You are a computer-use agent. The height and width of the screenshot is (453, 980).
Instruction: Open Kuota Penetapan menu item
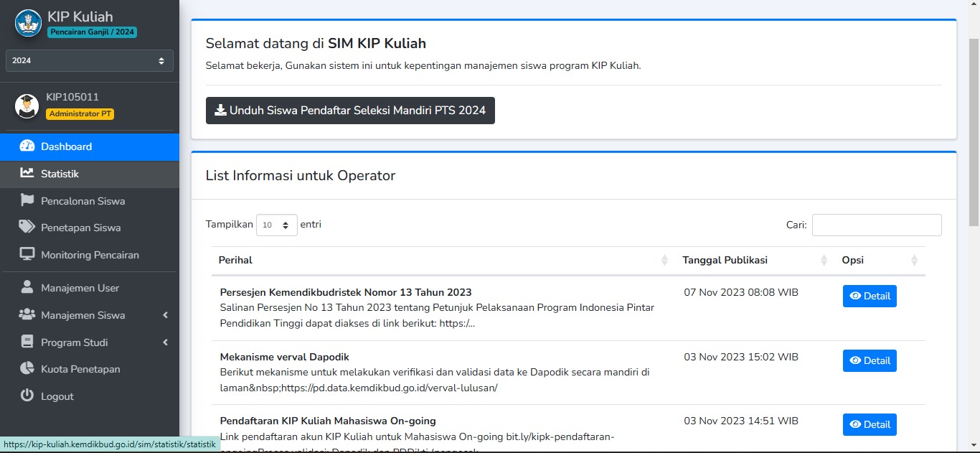tap(90, 369)
